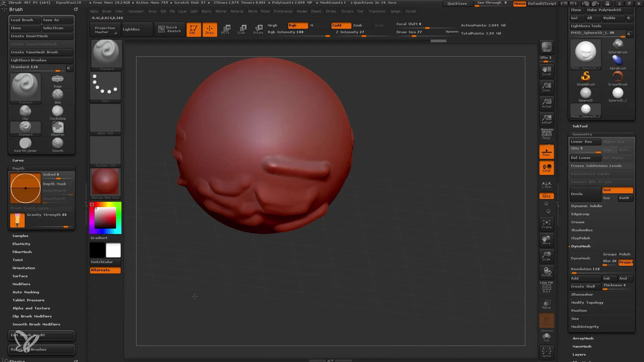Select the Rotate tool in toolbar
This screenshot has width=644, height=362.
click(x=258, y=29)
